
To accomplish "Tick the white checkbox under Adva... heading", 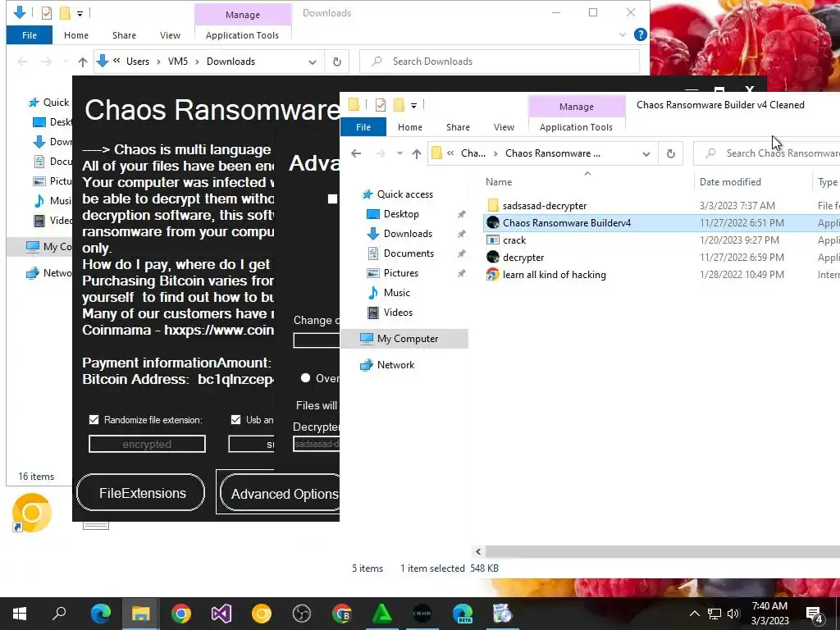I will pyautogui.click(x=333, y=199).
